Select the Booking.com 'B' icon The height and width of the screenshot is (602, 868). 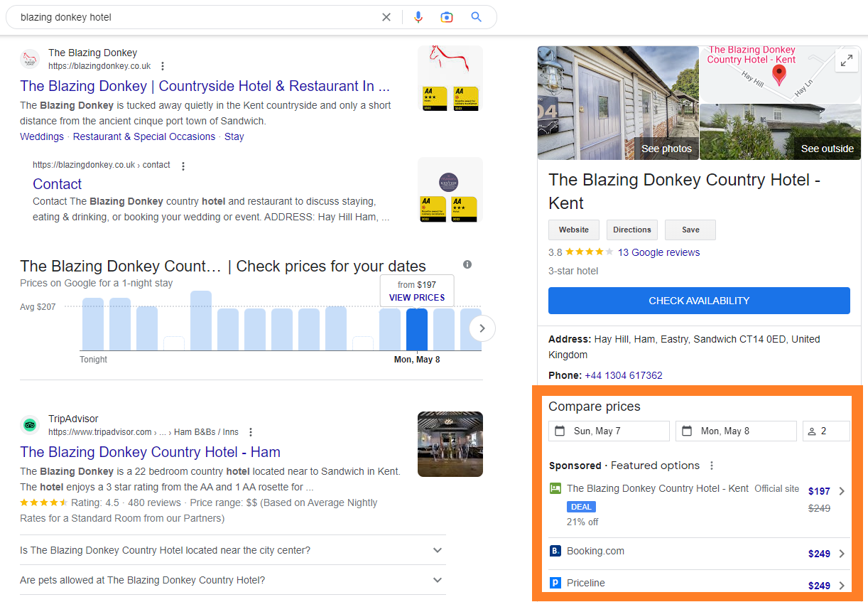555,550
